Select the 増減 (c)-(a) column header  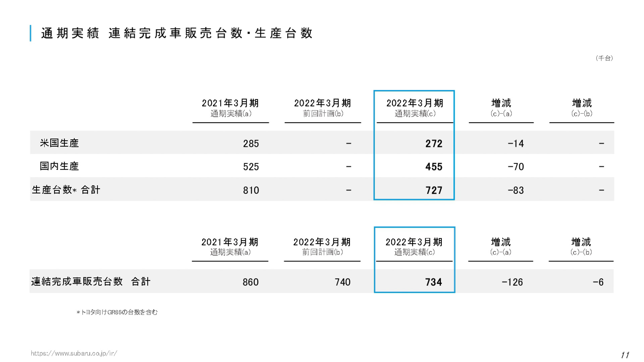(x=500, y=107)
